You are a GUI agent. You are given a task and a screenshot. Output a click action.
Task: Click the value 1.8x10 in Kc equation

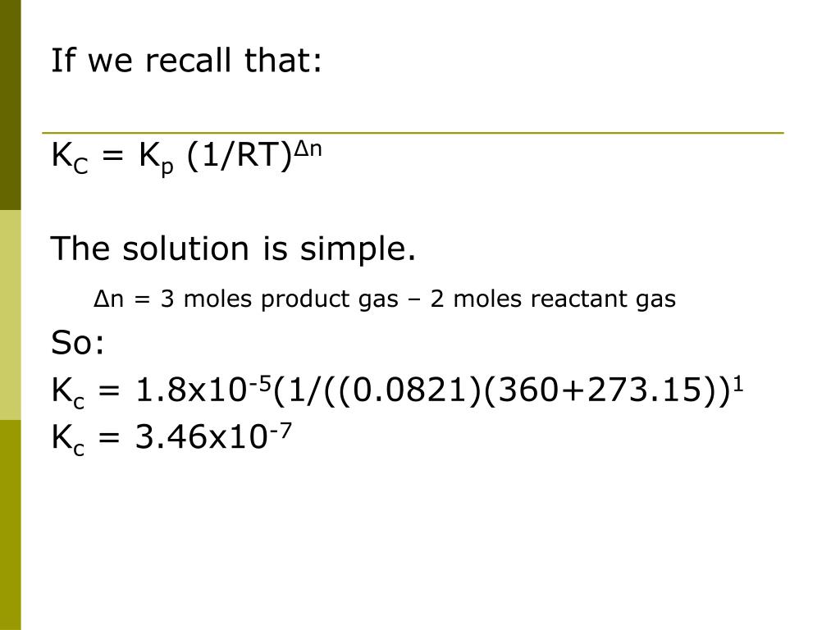tap(190, 390)
